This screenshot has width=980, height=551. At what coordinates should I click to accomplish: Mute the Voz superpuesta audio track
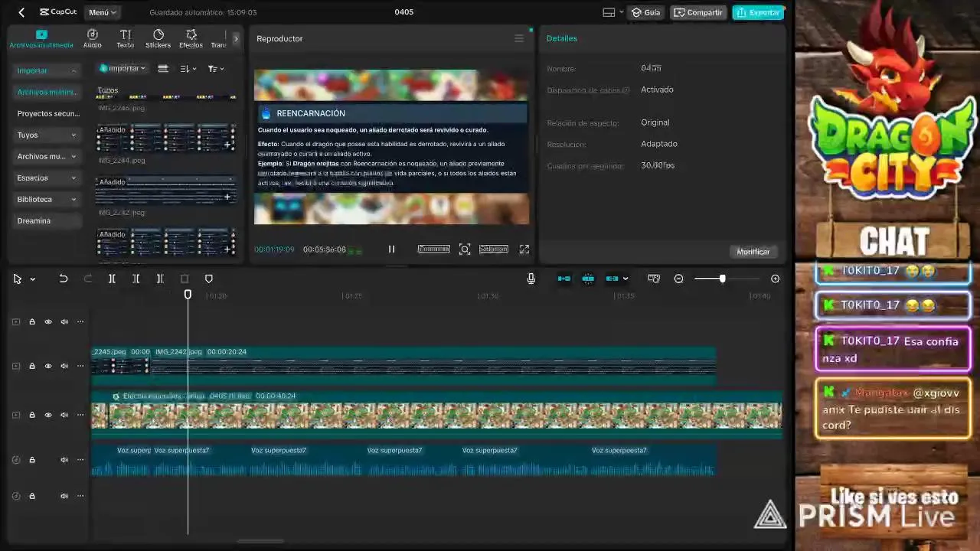click(x=64, y=460)
